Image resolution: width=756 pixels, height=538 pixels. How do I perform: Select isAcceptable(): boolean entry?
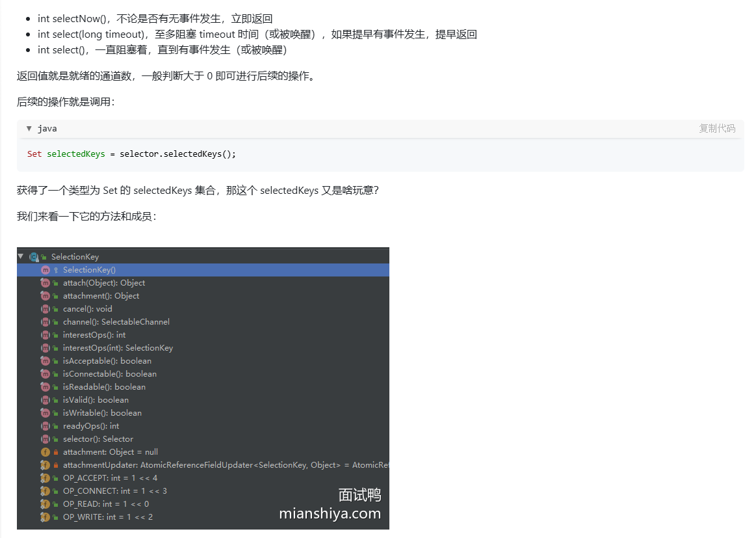click(x=107, y=361)
